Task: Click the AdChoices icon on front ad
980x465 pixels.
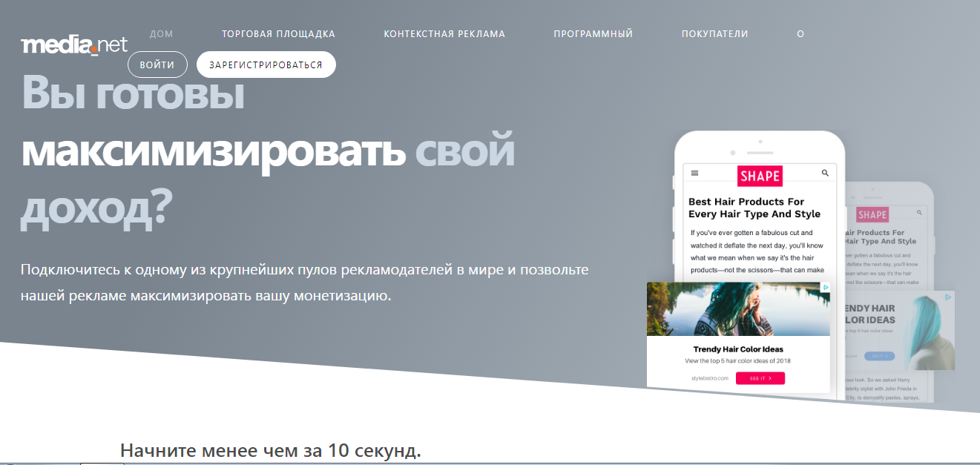Action: [825, 288]
